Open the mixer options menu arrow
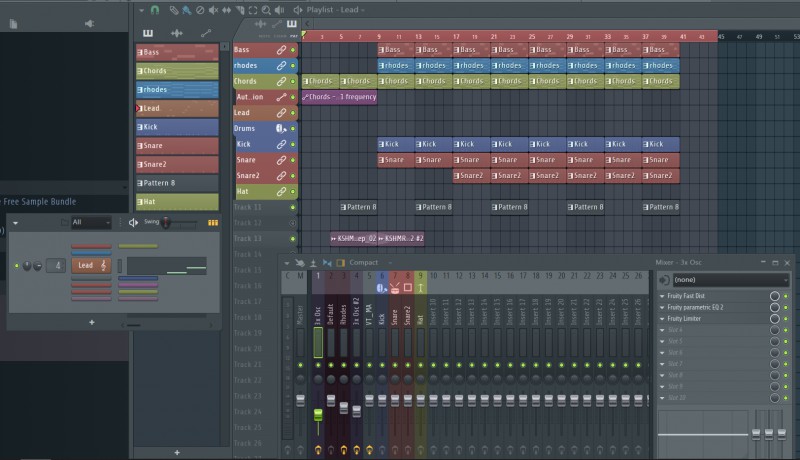The height and width of the screenshot is (460, 800). click(287, 263)
